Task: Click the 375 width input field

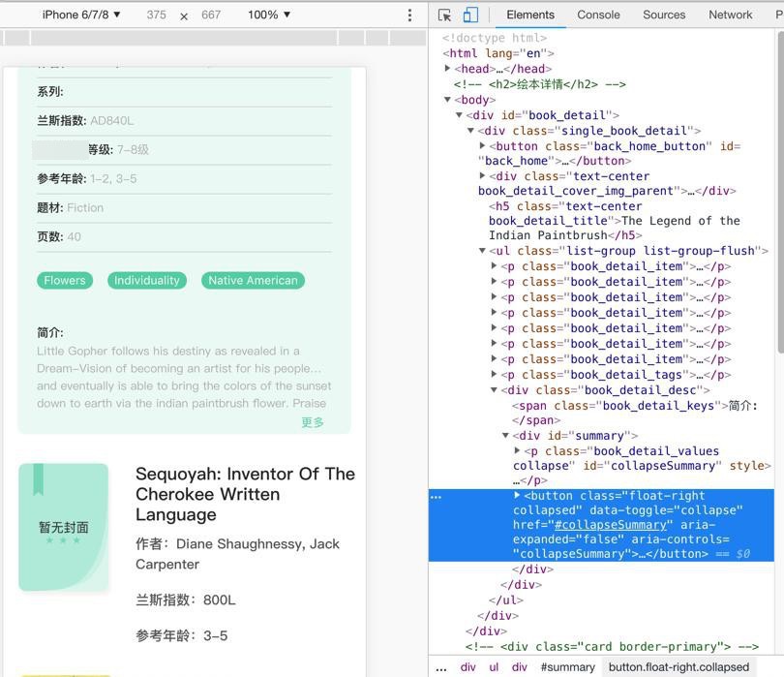Action: coord(156,15)
